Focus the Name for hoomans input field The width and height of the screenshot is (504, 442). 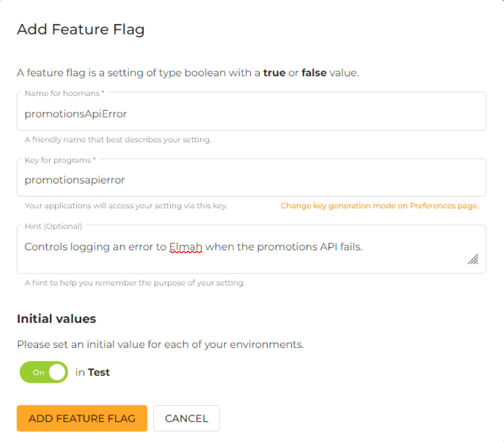point(251,111)
